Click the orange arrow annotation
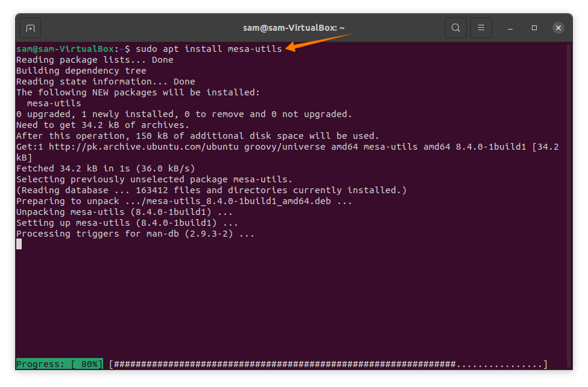The width and height of the screenshot is (588, 387). click(319, 42)
